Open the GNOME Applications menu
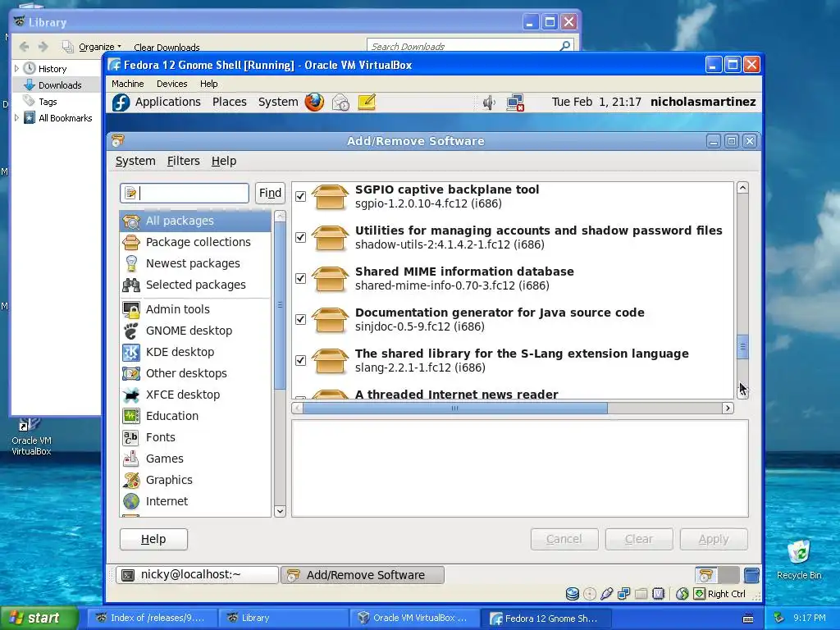The image size is (840, 630). click(x=167, y=102)
